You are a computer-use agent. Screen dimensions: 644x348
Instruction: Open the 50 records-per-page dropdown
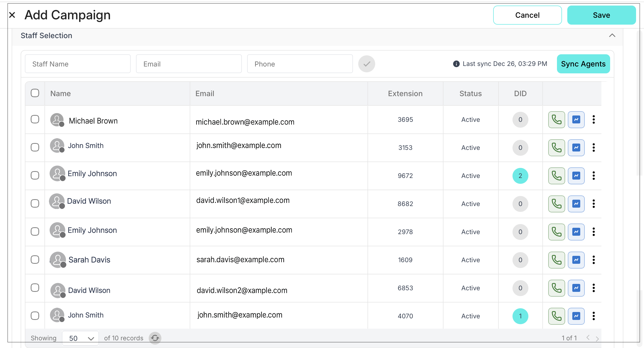click(80, 338)
